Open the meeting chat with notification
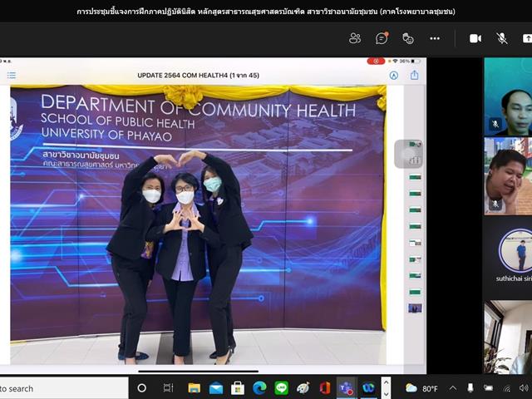Screen dimensions: 532x399 click(382, 38)
